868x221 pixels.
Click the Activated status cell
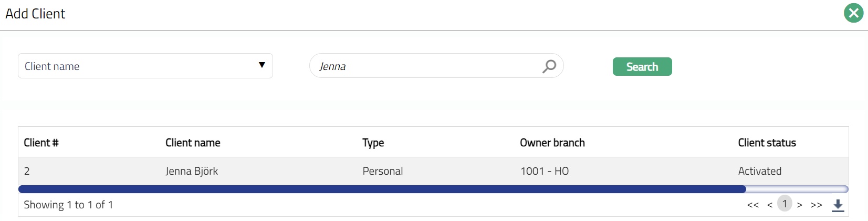click(x=759, y=171)
